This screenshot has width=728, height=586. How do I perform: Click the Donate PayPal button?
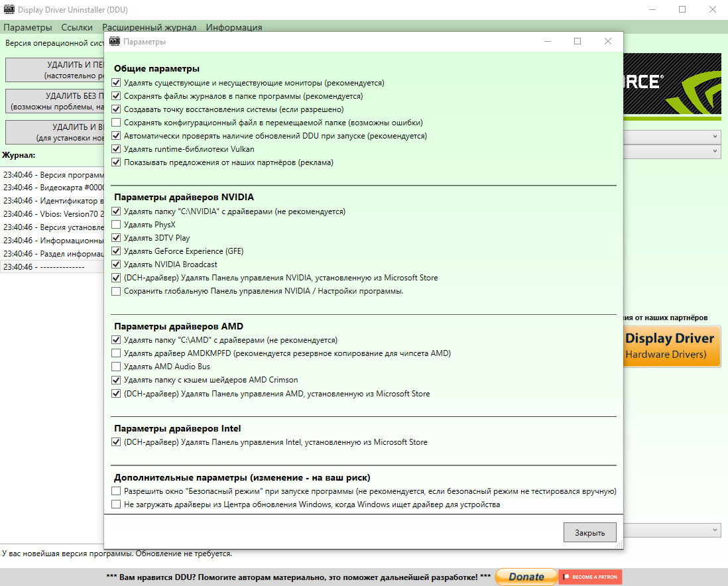click(526, 577)
